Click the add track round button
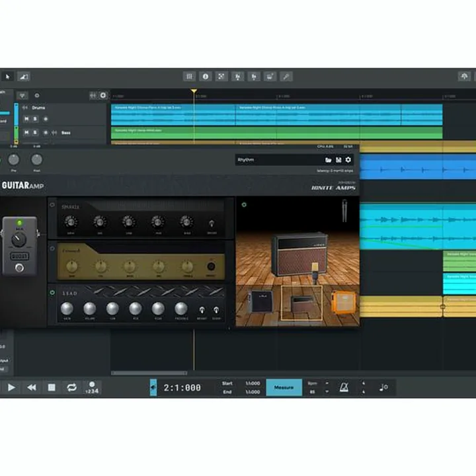Viewport: 476px width, 476px height. tap(103, 96)
